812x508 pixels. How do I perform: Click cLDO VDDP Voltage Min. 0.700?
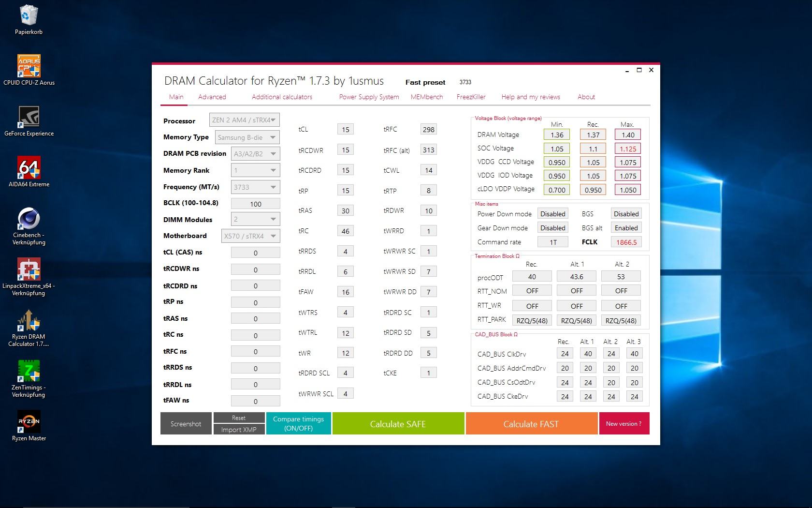(x=557, y=190)
